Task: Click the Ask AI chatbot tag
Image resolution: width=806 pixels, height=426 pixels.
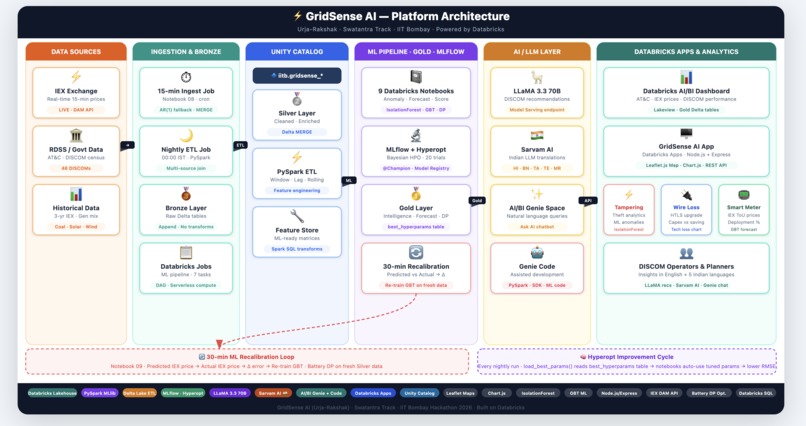Action: click(x=537, y=227)
